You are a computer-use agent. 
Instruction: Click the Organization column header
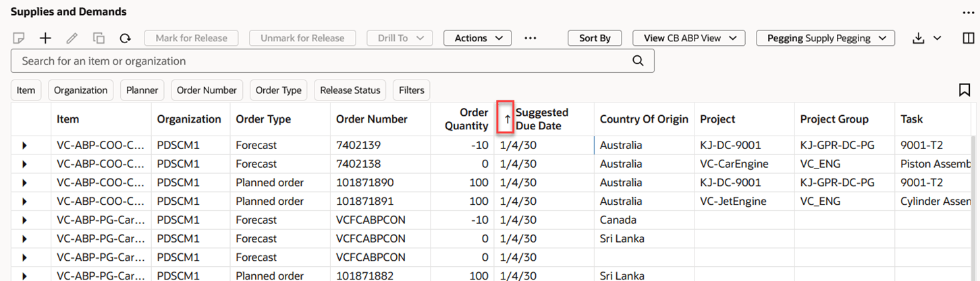[190, 119]
